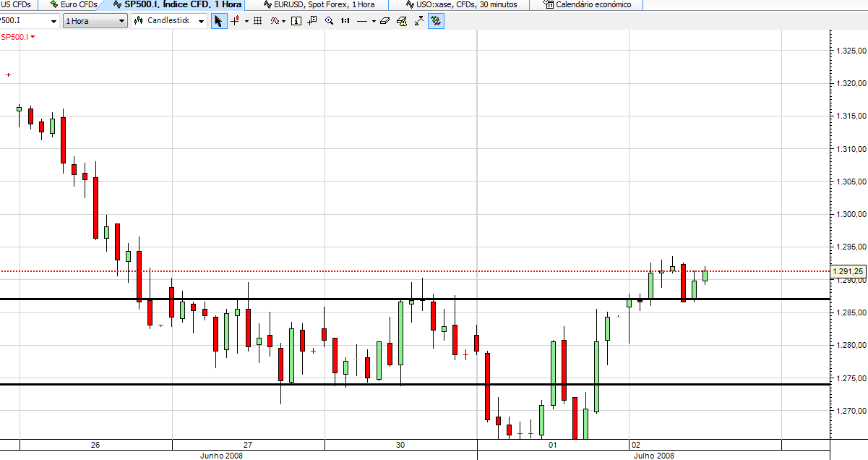Open the USO:xase CFDs 30 minutos tab
The height and width of the screenshot is (460, 868).
[x=461, y=4]
